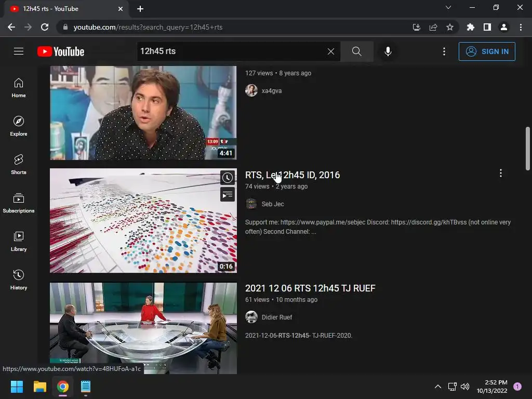View site information via the lock icon

click(x=65, y=27)
